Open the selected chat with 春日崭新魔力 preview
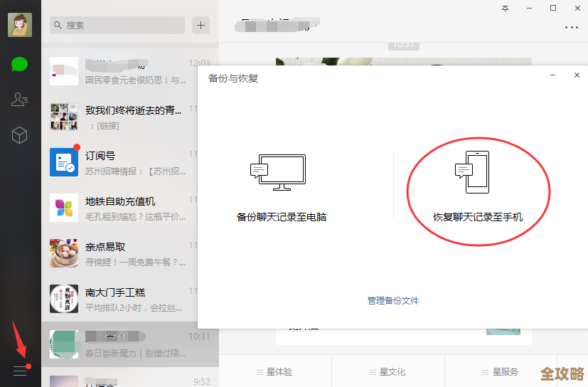 coord(129,344)
